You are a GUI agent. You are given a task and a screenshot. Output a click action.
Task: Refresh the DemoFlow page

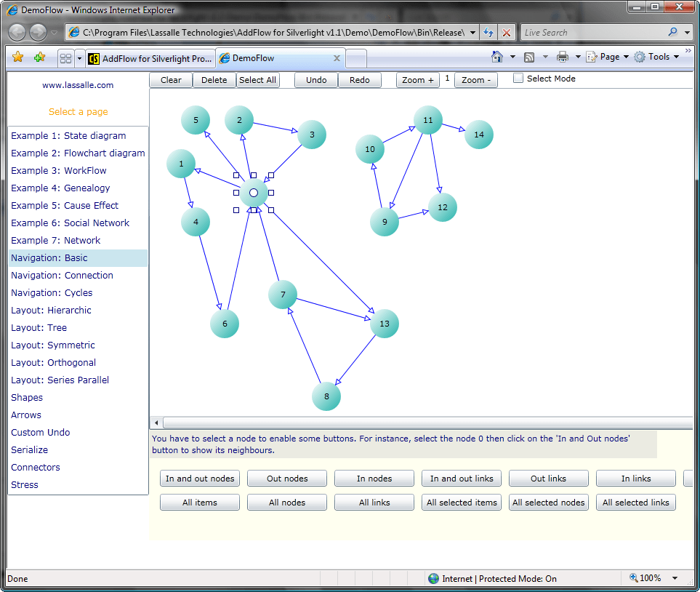coord(488,32)
